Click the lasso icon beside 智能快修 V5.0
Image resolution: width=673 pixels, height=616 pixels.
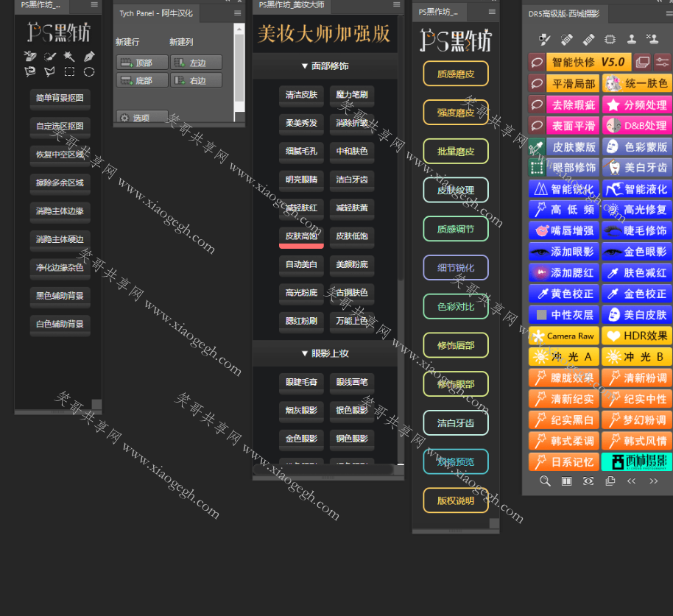coord(537,63)
